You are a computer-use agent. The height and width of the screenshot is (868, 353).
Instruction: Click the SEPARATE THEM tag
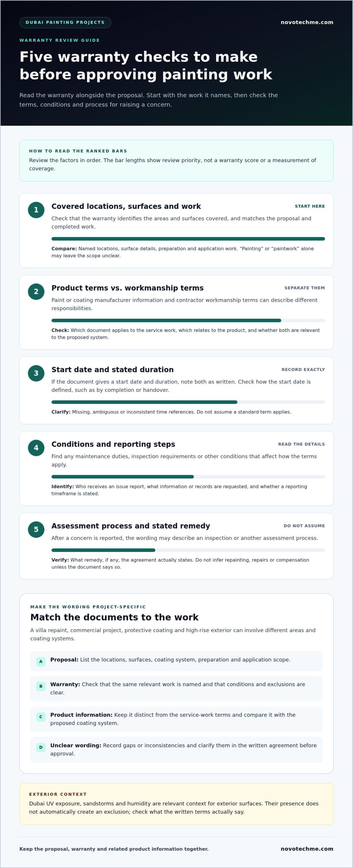(304, 288)
